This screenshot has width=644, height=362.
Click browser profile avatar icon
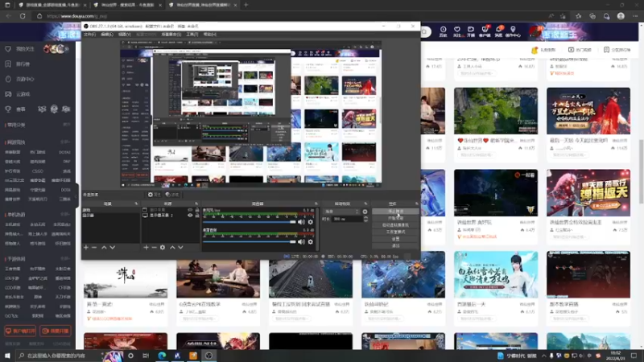[x=621, y=16]
